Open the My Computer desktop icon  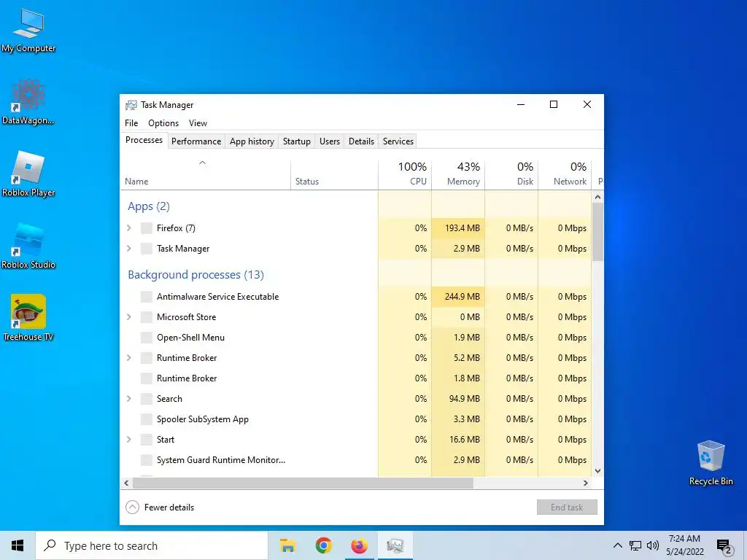point(28,29)
